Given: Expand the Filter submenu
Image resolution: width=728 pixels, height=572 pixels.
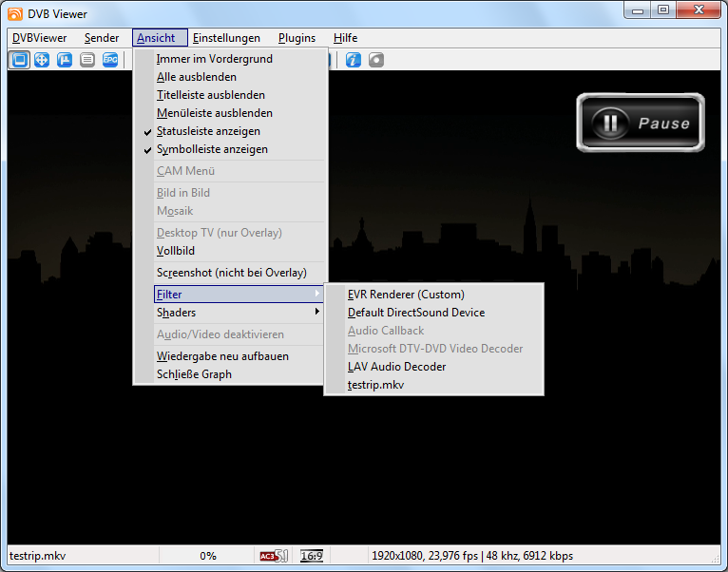Looking at the screenshot, I should pos(239,295).
